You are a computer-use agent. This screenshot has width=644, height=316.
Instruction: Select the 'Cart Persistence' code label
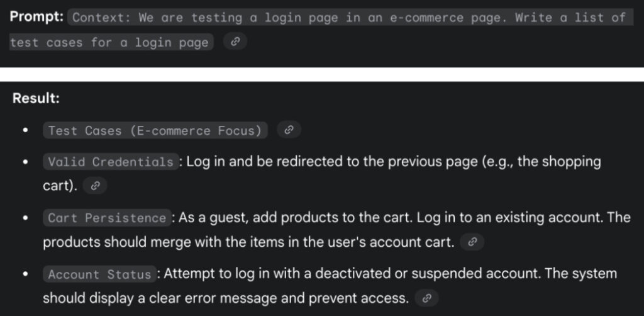(x=107, y=218)
